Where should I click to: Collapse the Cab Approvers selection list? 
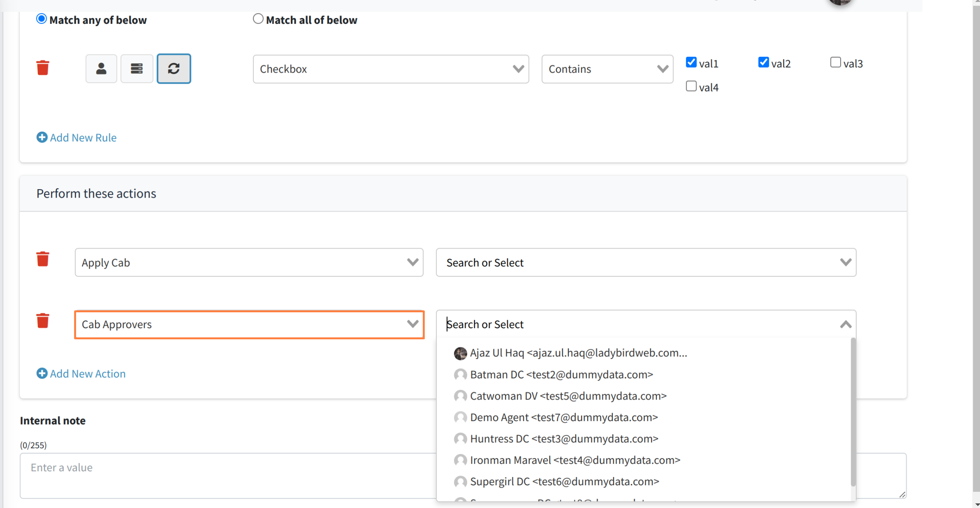click(846, 324)
